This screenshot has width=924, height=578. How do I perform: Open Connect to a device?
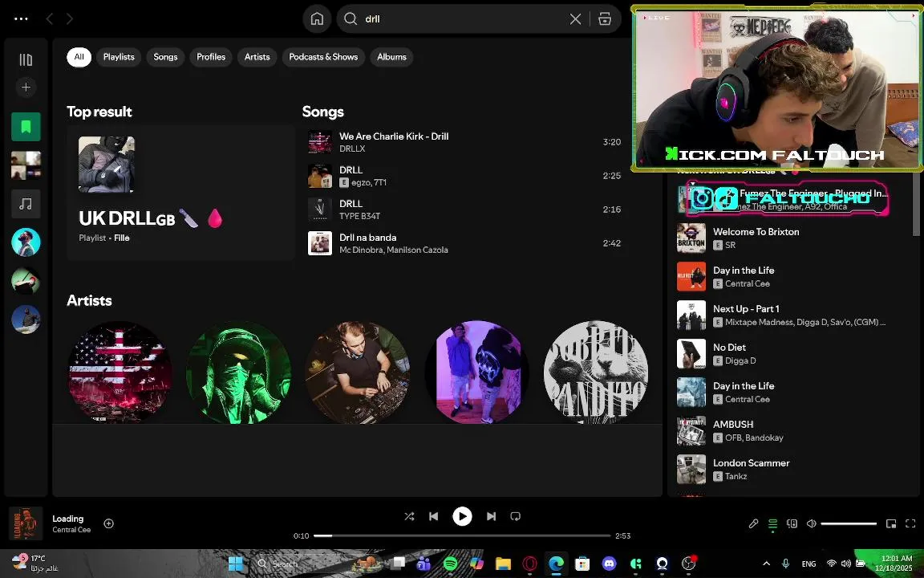792,523
